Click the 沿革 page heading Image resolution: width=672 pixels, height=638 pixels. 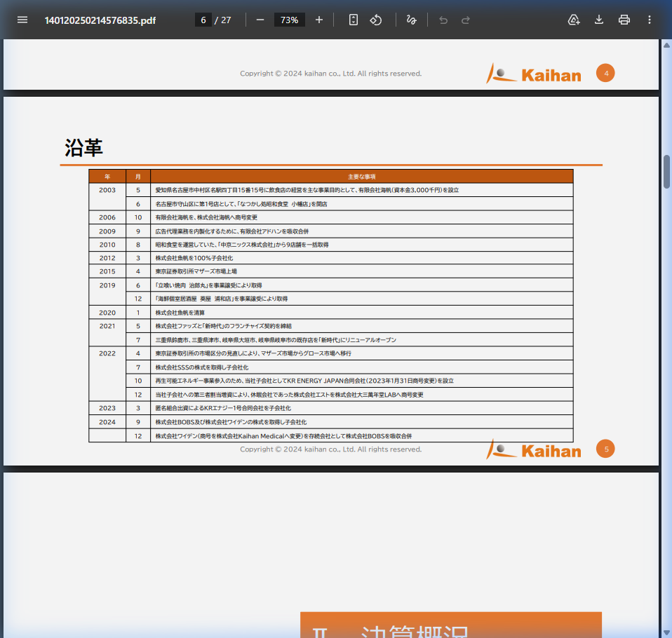[84, 148]
